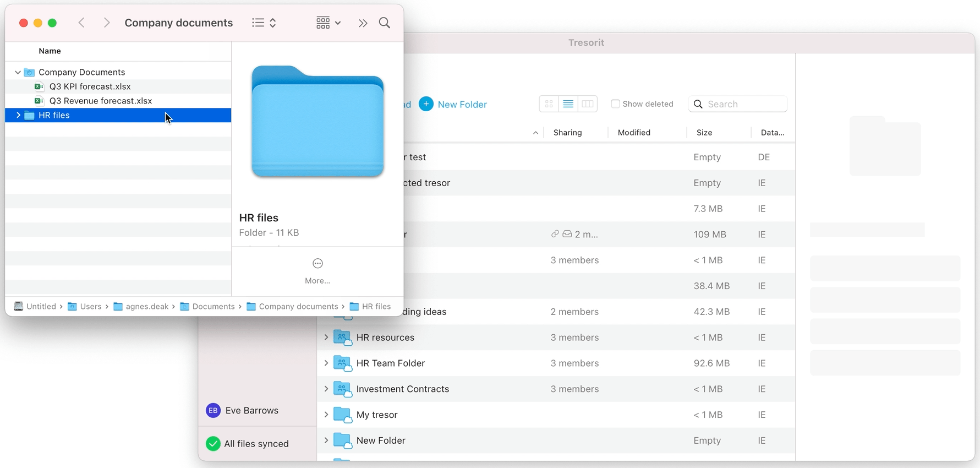Sort by Data residency column
This screenshot has width=980, height=468.
click(x=773, y=133)
